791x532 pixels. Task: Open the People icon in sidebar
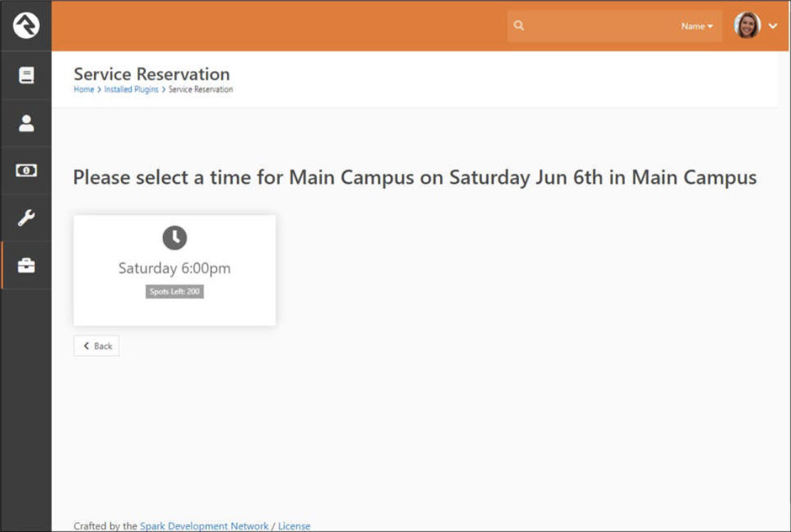coord(26,123)
